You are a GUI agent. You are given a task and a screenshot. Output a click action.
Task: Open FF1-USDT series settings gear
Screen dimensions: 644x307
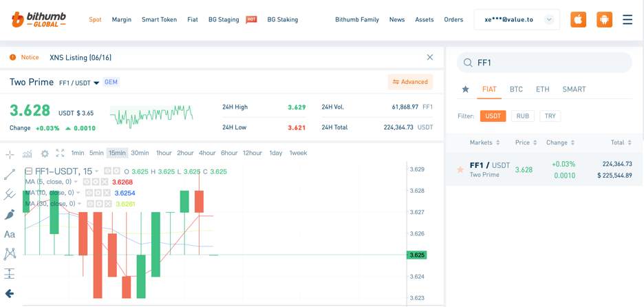coord(117,171)
